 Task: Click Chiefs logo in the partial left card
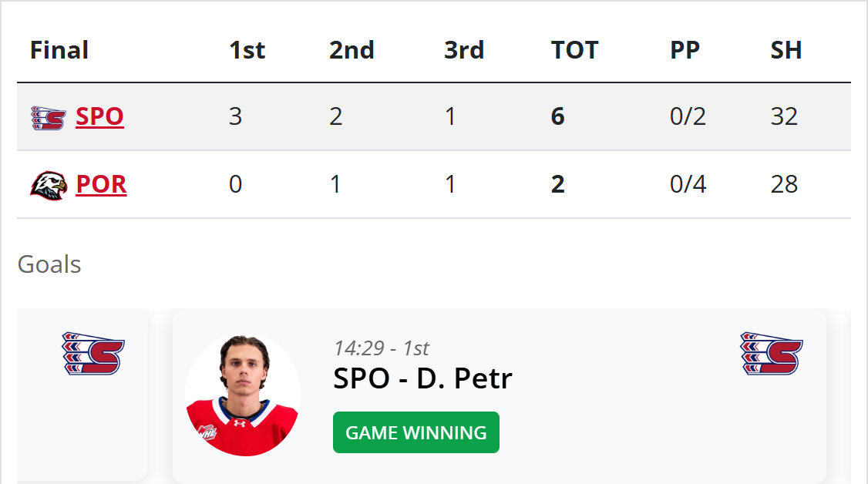click(93, 354)
